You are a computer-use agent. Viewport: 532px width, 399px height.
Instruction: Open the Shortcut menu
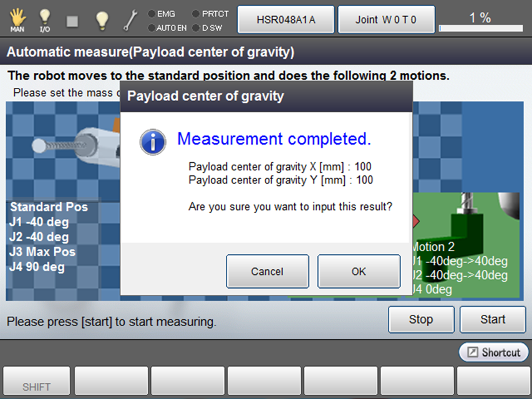click(493, 352)
